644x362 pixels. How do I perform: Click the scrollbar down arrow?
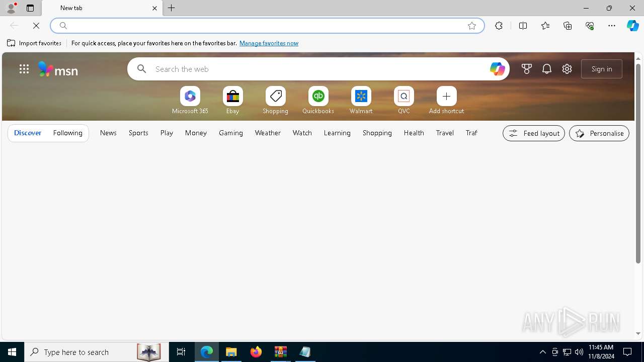pos(638,333)
